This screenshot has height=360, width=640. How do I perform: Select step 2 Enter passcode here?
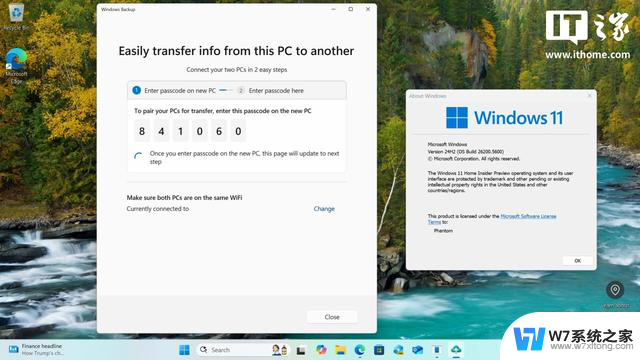pyautogui.click(x=271, y=91)
